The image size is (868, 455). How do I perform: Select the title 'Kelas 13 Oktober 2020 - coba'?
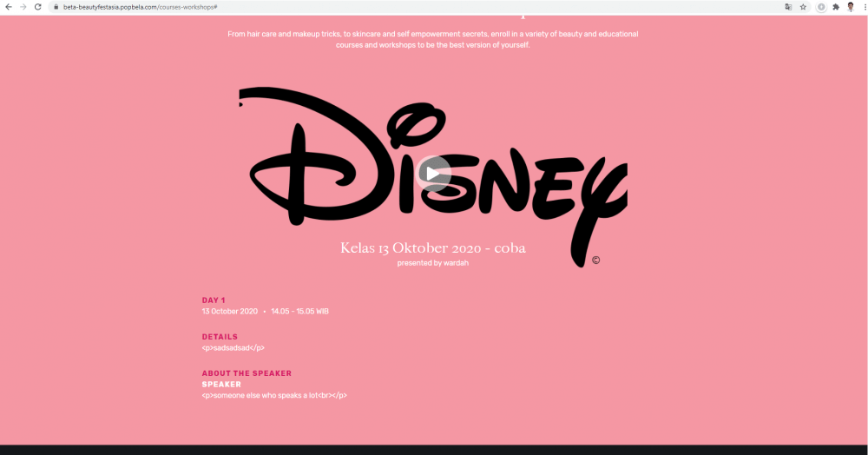pyautogui.click(x=433, y=248)
